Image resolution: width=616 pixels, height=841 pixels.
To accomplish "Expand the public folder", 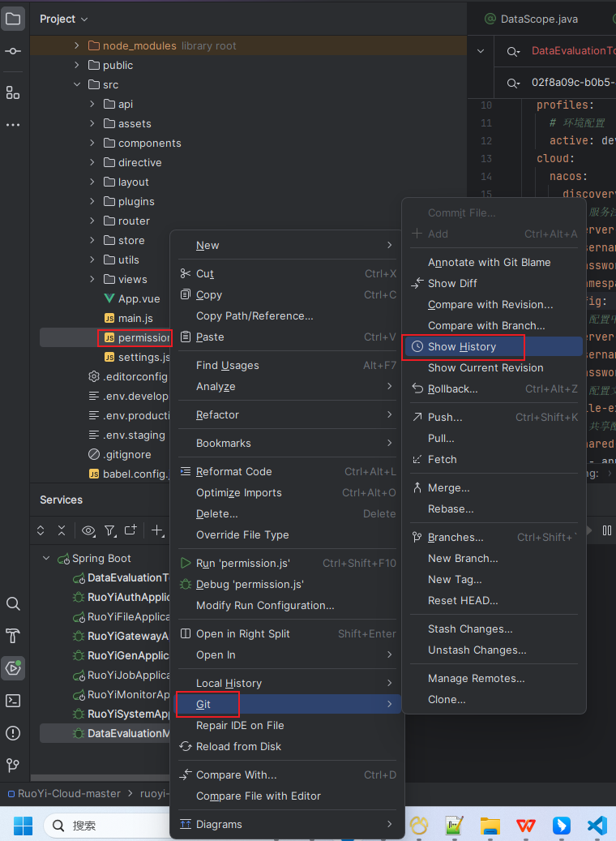I will tap(77, 65).
